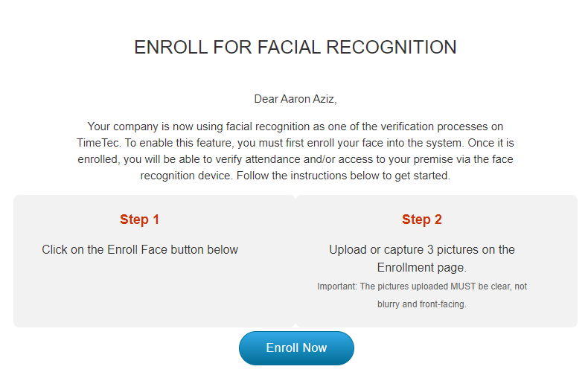Select the Step 2 heading
588x378 pixels.
tap(422, 220)
